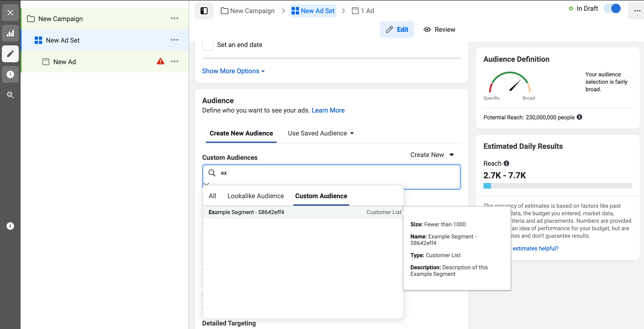The height and width of the screenshot is (329, 644).
Task: Switch to Review mode with eye icon
Action: [x=439, y=29]
